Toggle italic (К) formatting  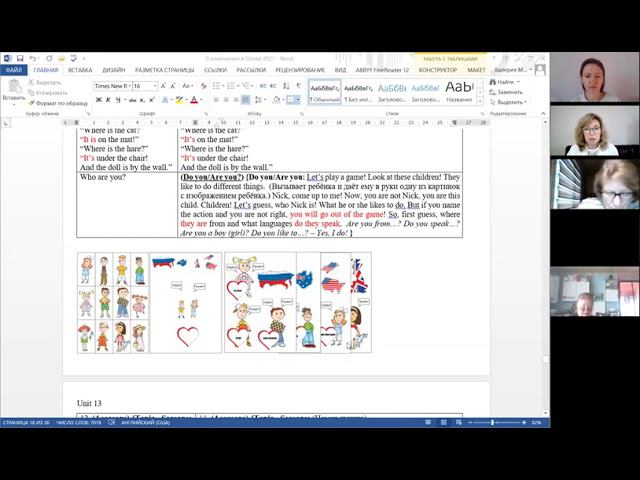pyautogui.click(x=108, y=100)
